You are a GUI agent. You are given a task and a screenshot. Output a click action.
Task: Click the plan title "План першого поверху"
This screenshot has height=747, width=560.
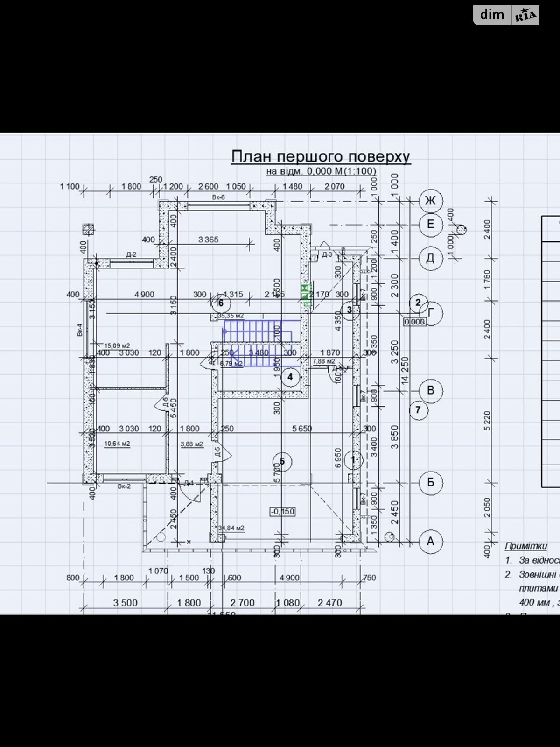321,156
